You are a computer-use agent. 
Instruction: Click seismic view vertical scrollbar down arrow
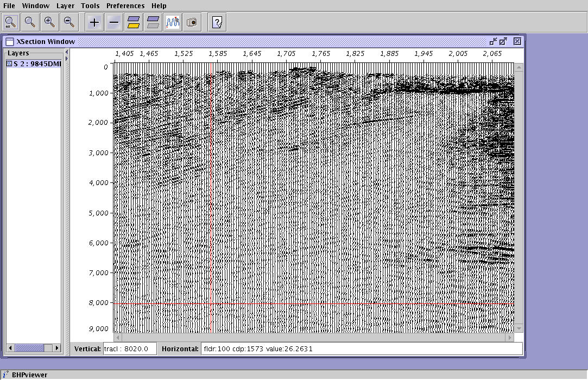[519, 328]
